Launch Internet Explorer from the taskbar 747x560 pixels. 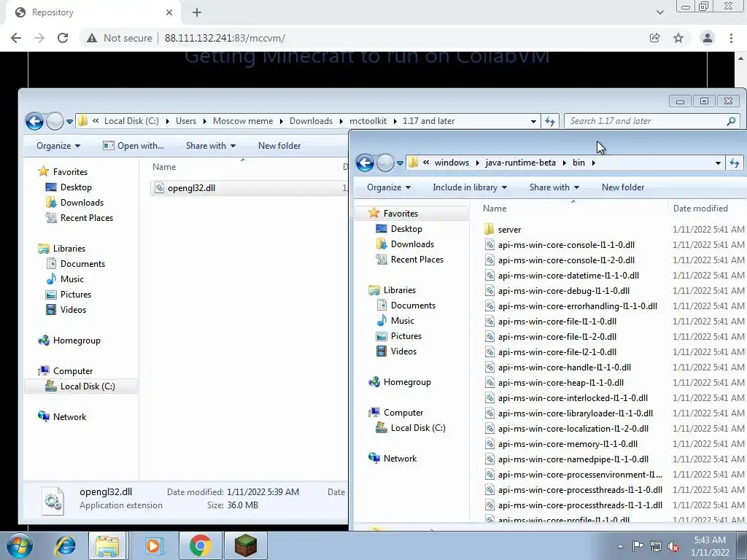pos(65,545)
